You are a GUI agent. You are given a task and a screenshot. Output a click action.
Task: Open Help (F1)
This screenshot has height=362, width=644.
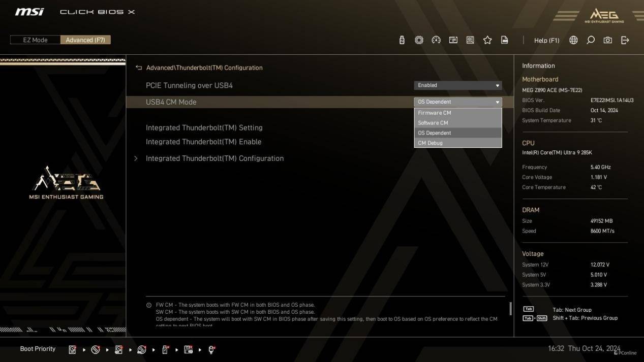546,40
